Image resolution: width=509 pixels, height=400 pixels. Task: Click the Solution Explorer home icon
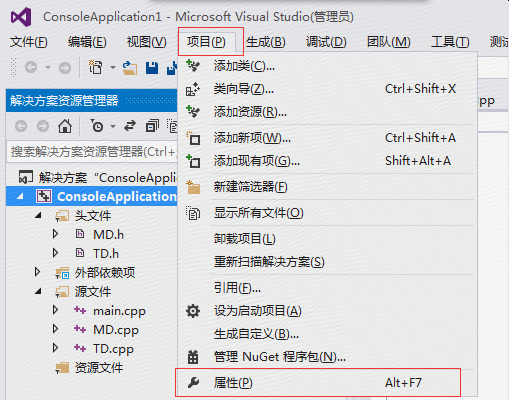click(65, 126)
